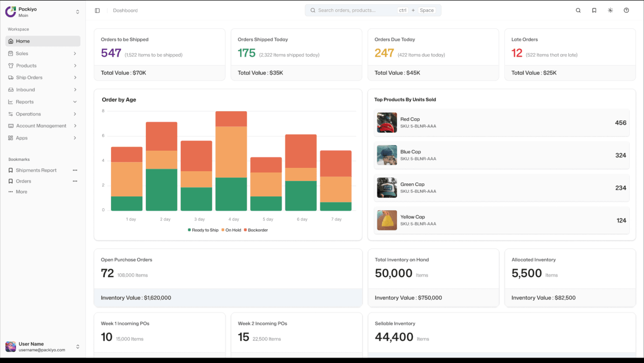Click the 175 Orders Shipped Today value

[247, 53]
